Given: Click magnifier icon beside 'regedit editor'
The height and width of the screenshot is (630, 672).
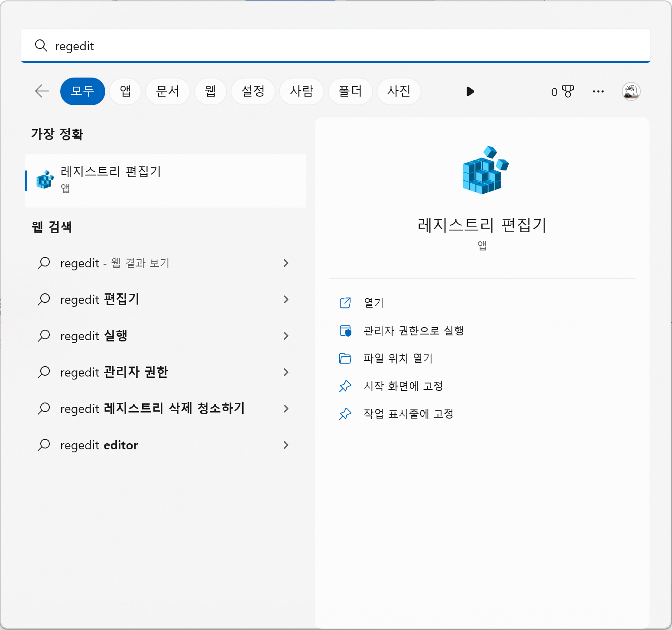Looking at the screenshot, I should [44, 445].
